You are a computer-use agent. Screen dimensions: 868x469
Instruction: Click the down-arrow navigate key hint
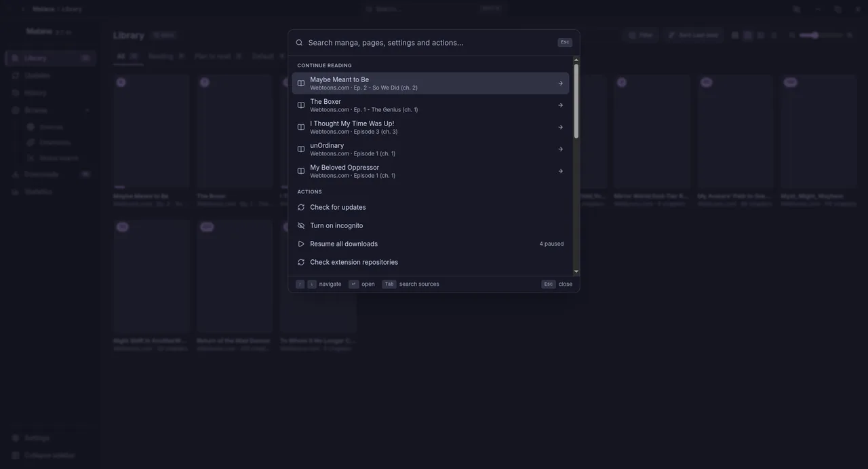pyautogui.click(x=312, y=284)
